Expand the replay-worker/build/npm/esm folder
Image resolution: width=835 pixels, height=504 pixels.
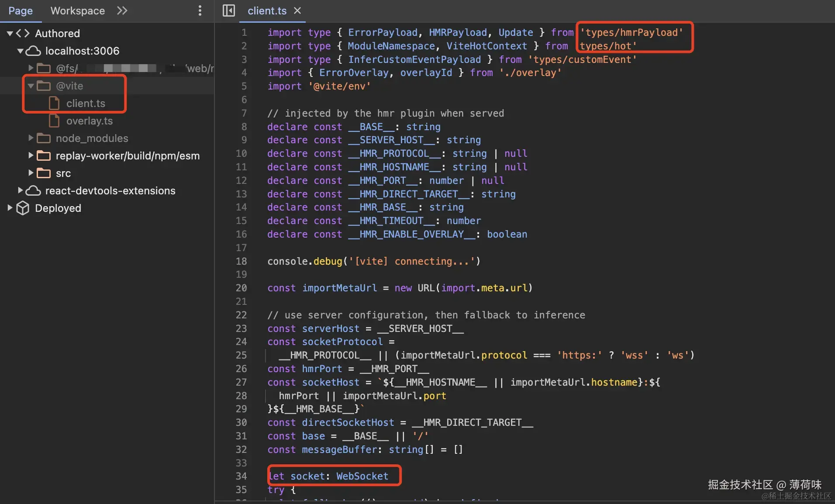point(31,155)
